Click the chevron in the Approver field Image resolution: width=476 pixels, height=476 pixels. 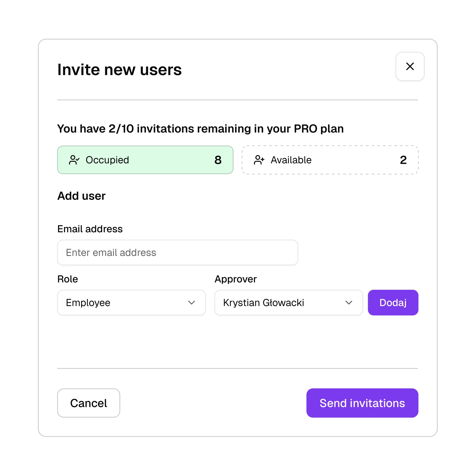[349, 303]
